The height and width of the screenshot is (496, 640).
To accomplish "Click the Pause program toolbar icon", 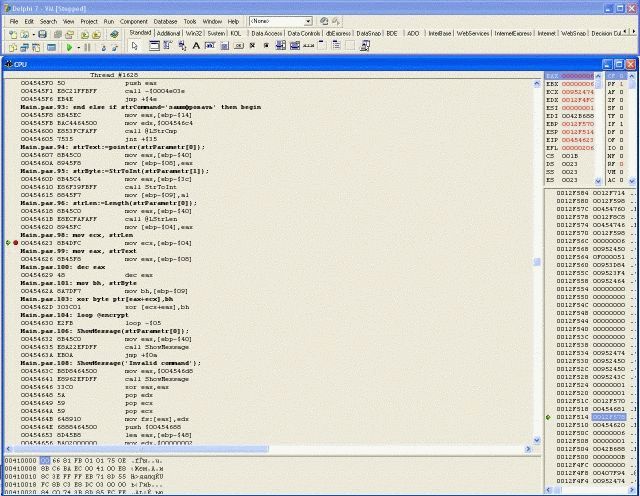I will pos(87,48).
